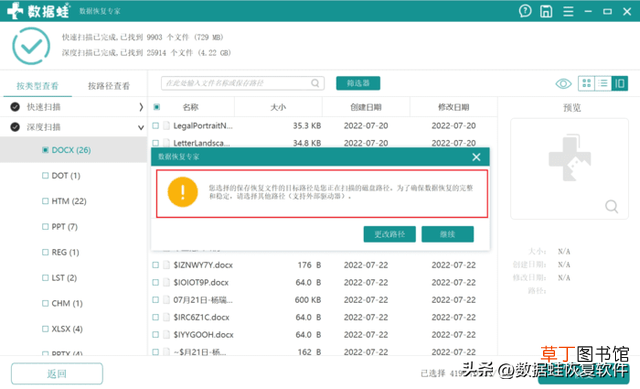Click the file icon of $IRC6Z1C.docx
The height and width of the screenshot is (389, 640).
[x=167, y=317]
